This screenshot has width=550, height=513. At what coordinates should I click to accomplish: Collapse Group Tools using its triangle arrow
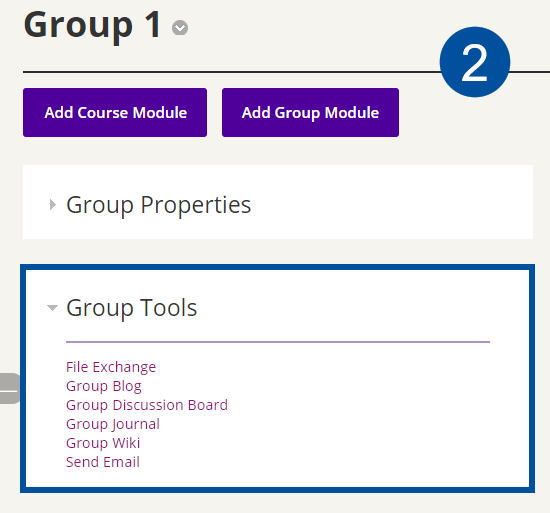point(52,308)
